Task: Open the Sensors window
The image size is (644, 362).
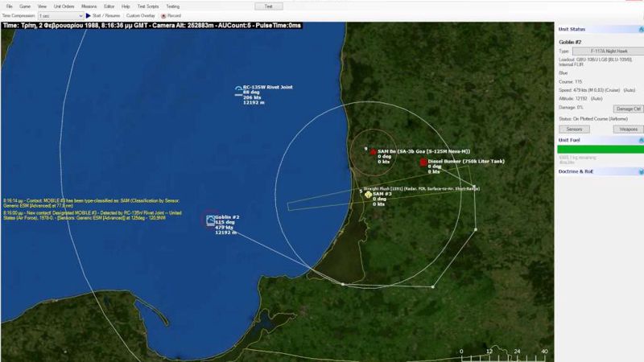Action: (x=574, y=130)
